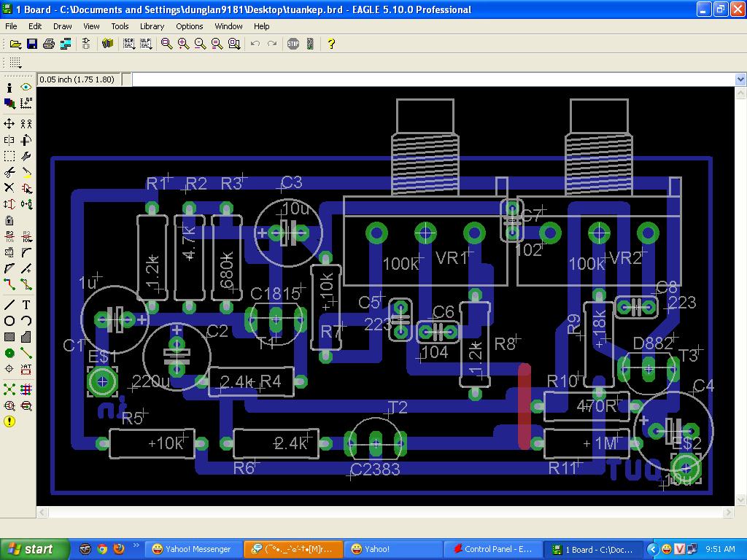Choose the Via tool
747x560 pixels.
click(x=9, y=353)
